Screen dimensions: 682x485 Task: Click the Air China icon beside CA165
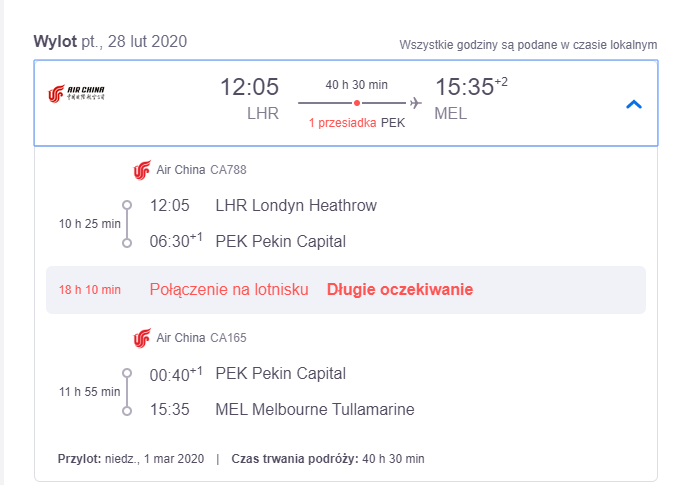tap(142, 338)
